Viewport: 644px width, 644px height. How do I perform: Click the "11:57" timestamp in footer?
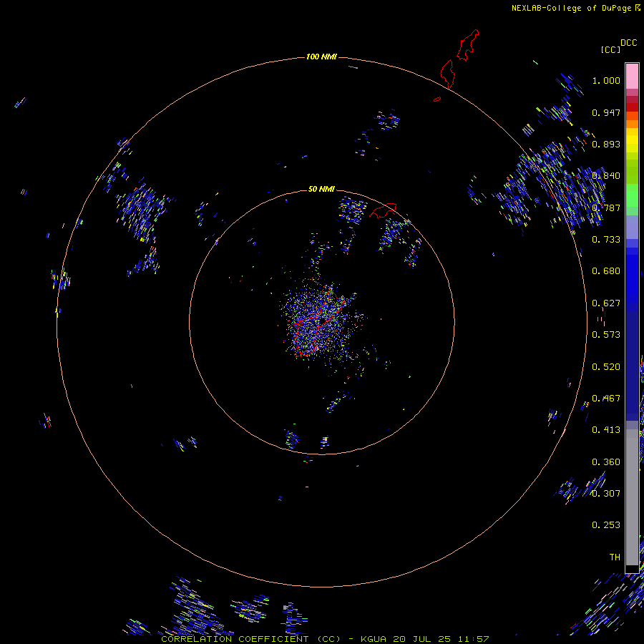pos(473,639)
